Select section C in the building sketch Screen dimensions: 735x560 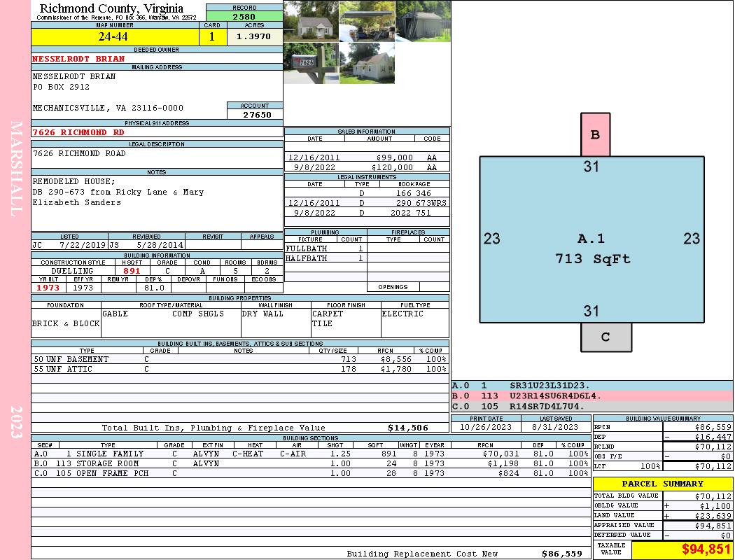(x=606, y=337)
